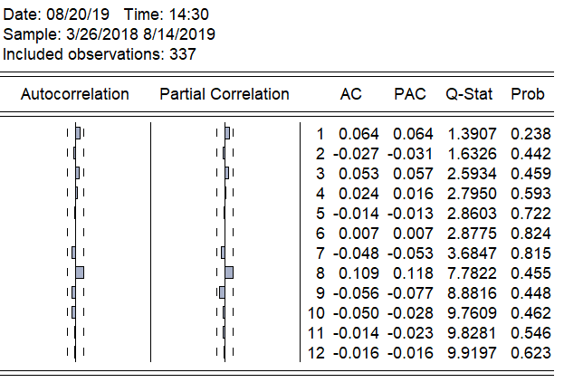The image size is (564, 392).
Task: Select the Sample date range line
Action: 110,34
